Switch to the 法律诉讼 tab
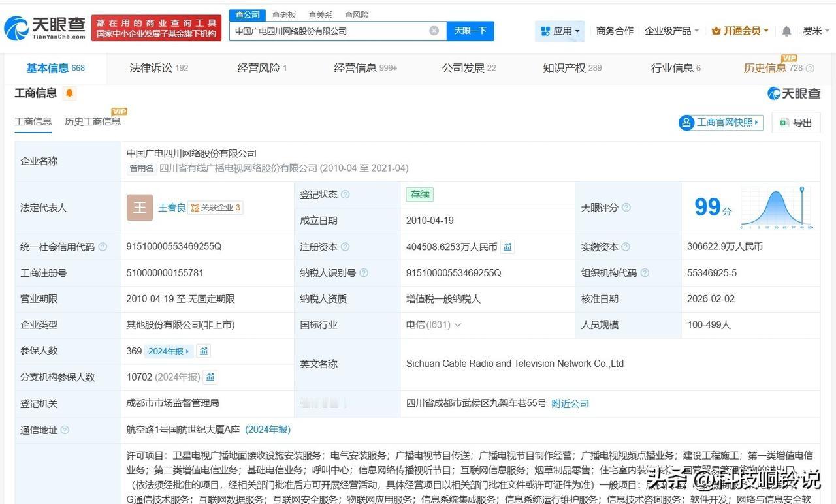The height and width of the screenshot is (504, 836). point(159,68)
